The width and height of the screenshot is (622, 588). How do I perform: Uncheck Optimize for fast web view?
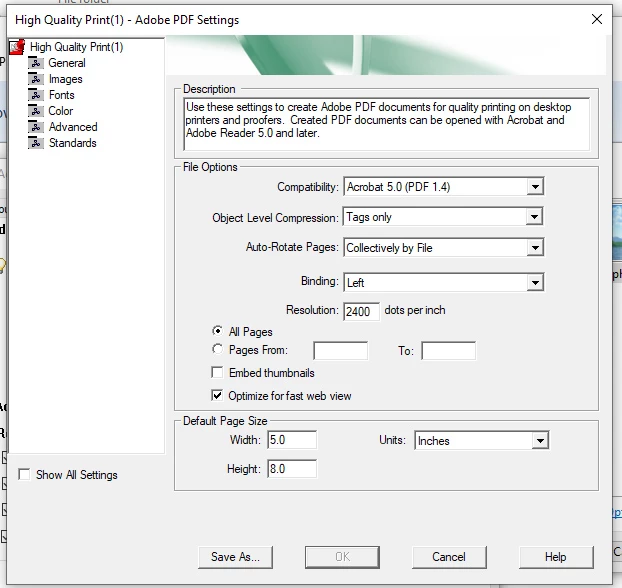217,396
